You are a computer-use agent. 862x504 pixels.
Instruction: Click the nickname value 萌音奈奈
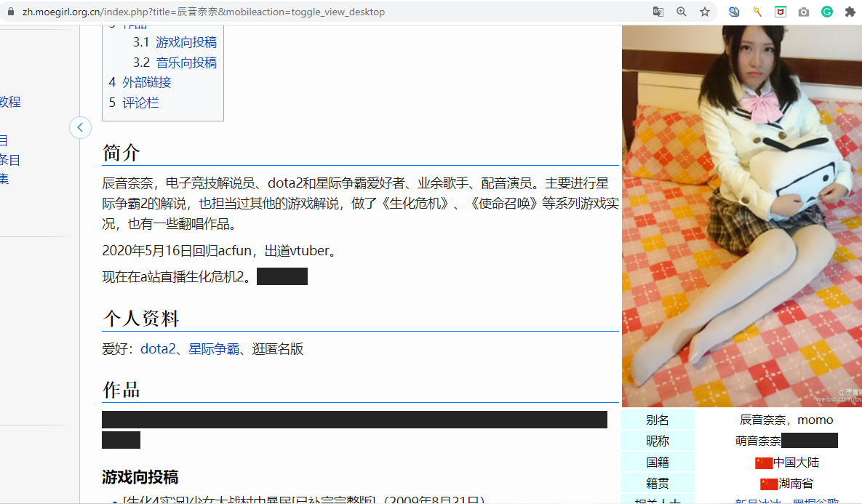(758, 441)
